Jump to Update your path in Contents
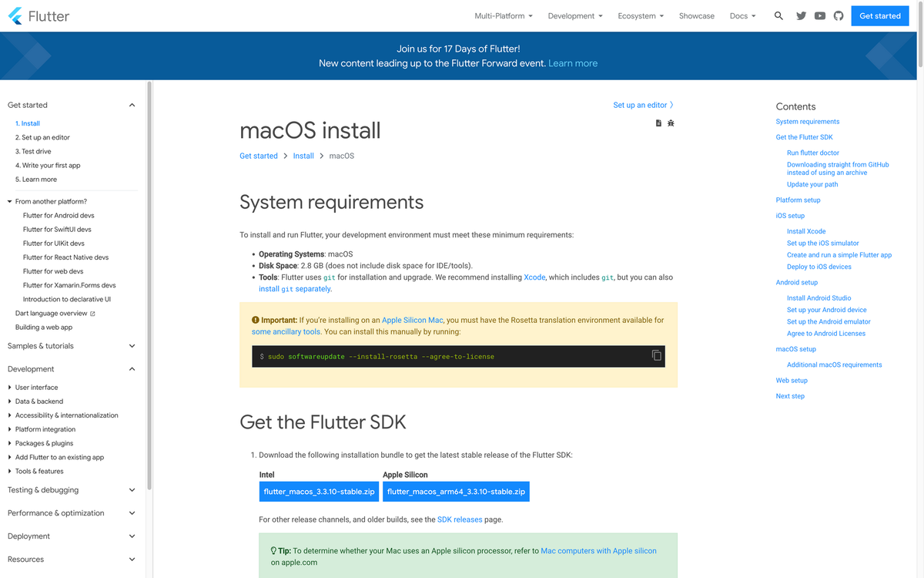This screenshot has height=578, width=924. 812,184
